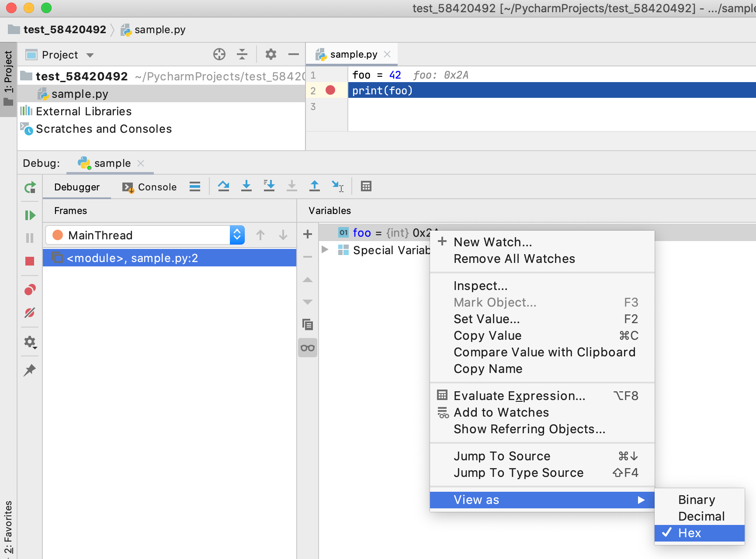Close the sample debug session tab
The height and width of the screenshot is (559, 756).
point(141,163)
